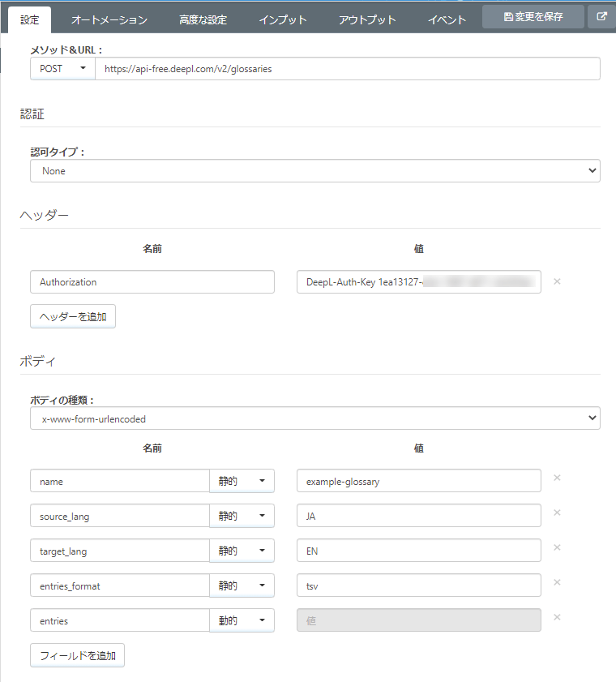Open the x-www-form-urlencoded body type dropdown
The height and width of the screenshot is (682, 616).
314,418
